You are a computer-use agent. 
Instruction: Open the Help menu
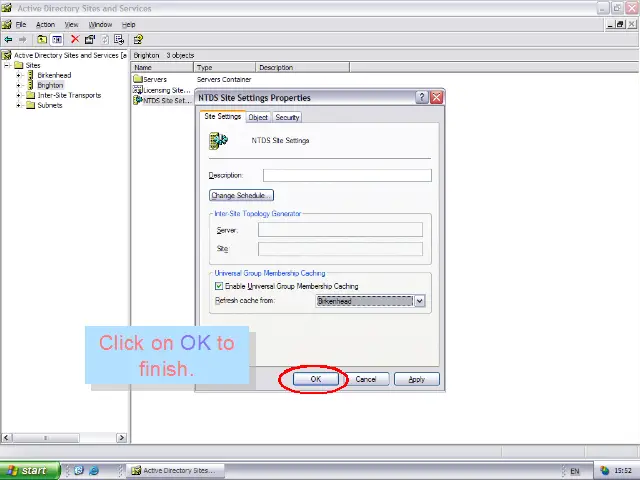coord(129,24)
